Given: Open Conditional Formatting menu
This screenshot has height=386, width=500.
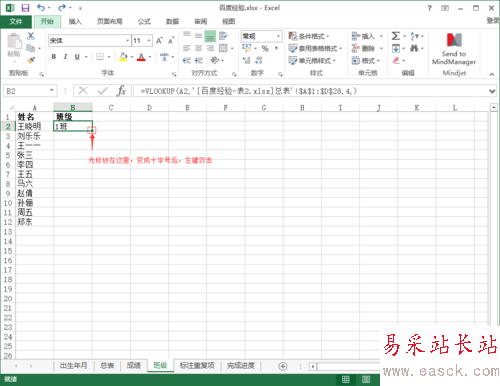Looking at the screenshot, I should [309, 36].
